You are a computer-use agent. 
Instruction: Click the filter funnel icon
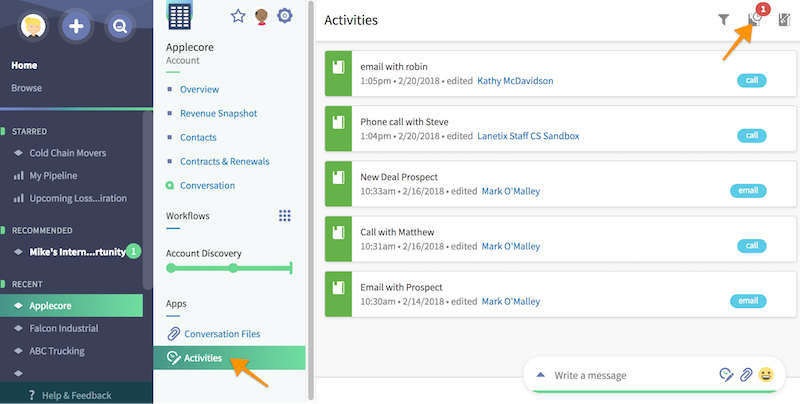click(723, 20)
